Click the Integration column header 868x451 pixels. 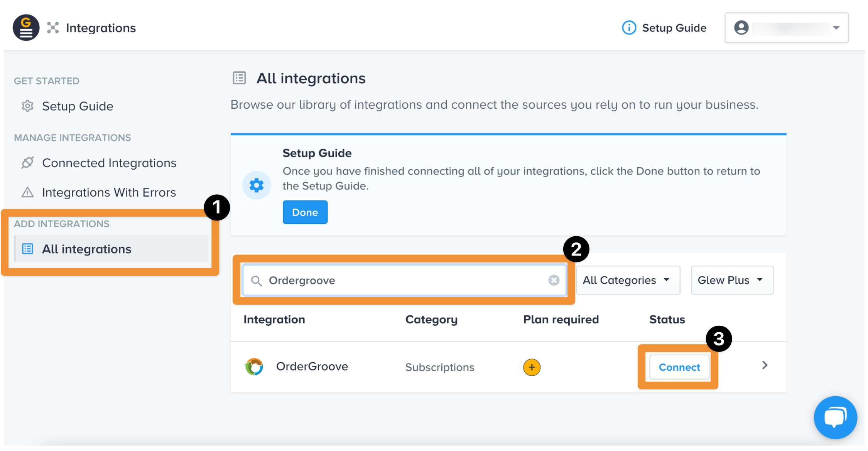coord(274,320)
